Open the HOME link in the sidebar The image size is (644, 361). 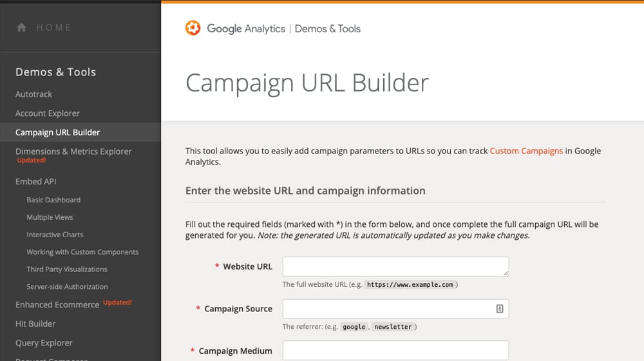(x=54, y=28)
